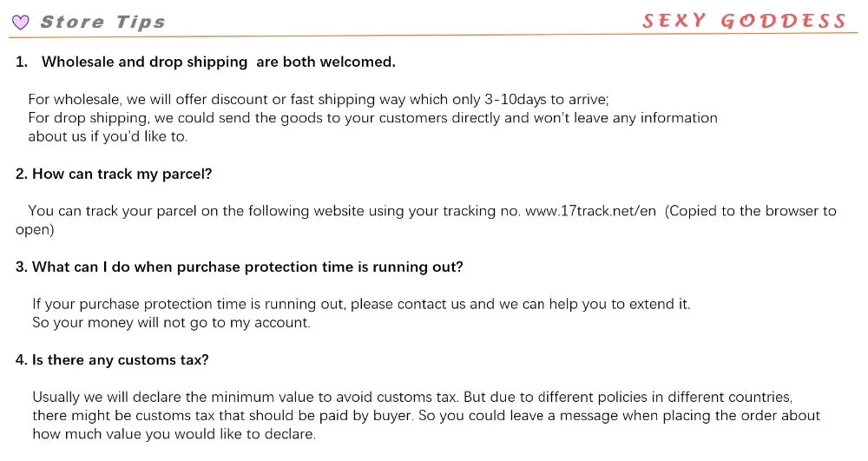Click 'how much value you would like to declare' line

[x=174, y=435]
